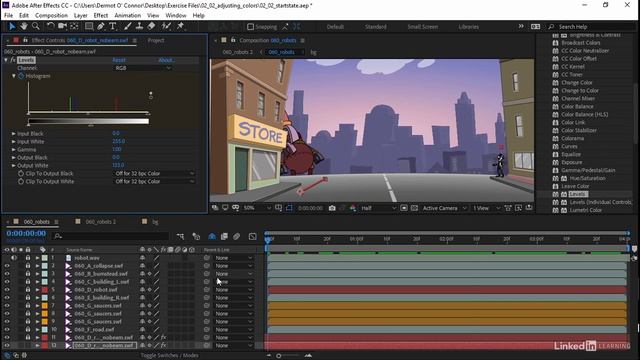Open the 50% magnification dropdown
Viewport: 640px width, 360px height.
click(257, 208)
